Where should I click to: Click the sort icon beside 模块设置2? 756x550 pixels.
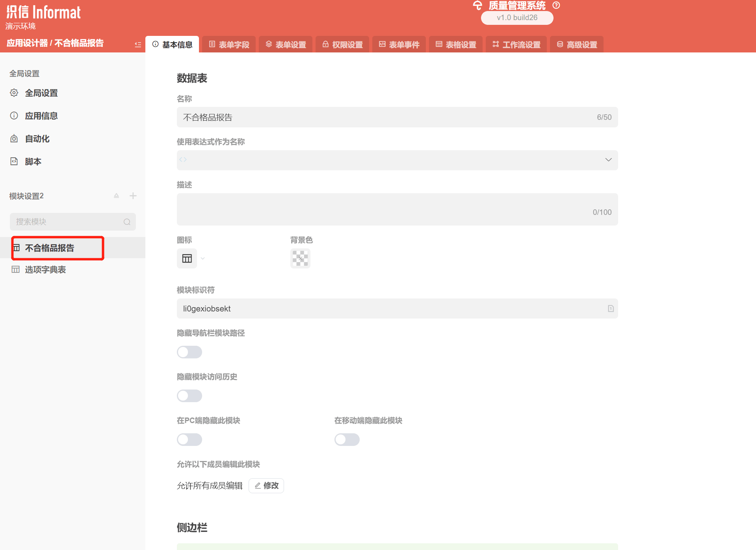[116, 196]
